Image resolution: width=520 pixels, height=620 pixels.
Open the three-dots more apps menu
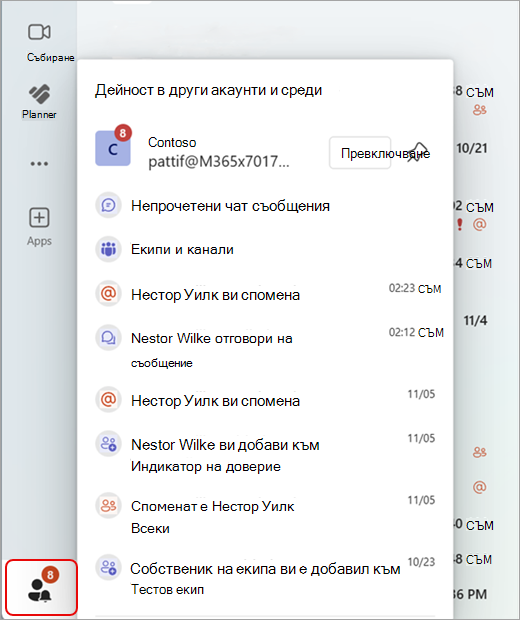(39, 164)
